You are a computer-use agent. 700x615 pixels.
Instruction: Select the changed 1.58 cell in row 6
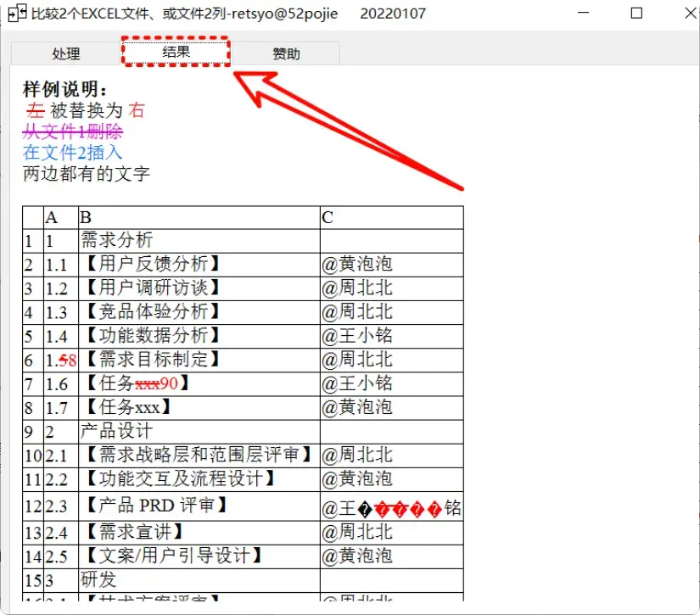55,360
